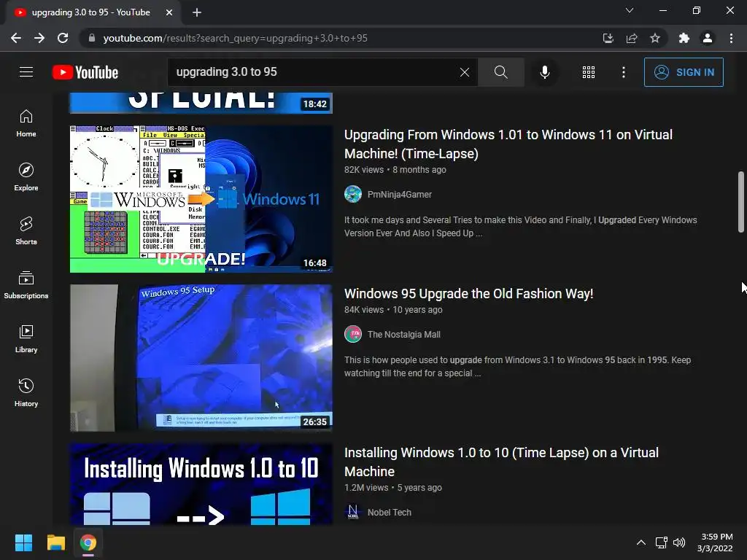Click the page vertical scrollbar thumb
The image size is (747, 560).
pyautogui.click(x=741, y=202)
